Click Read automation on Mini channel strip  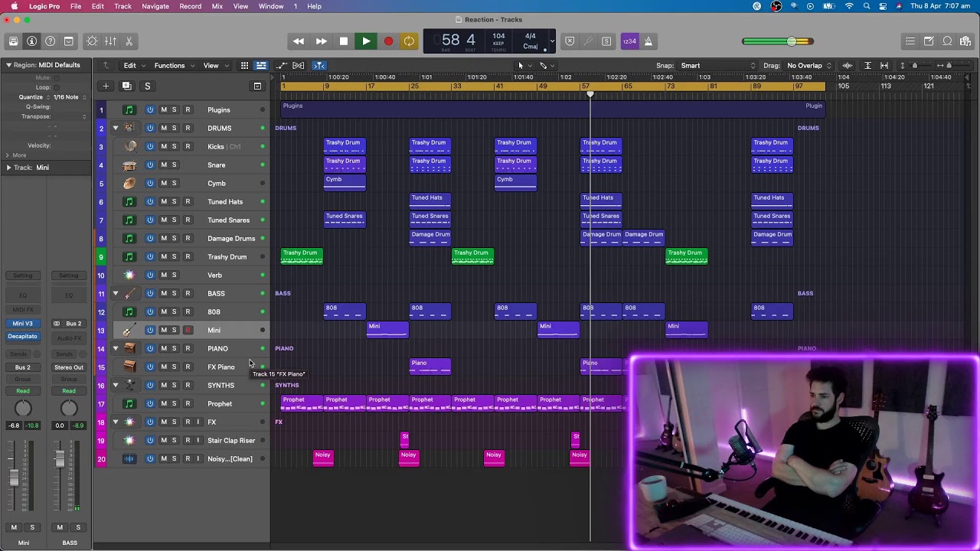[22, 391]
